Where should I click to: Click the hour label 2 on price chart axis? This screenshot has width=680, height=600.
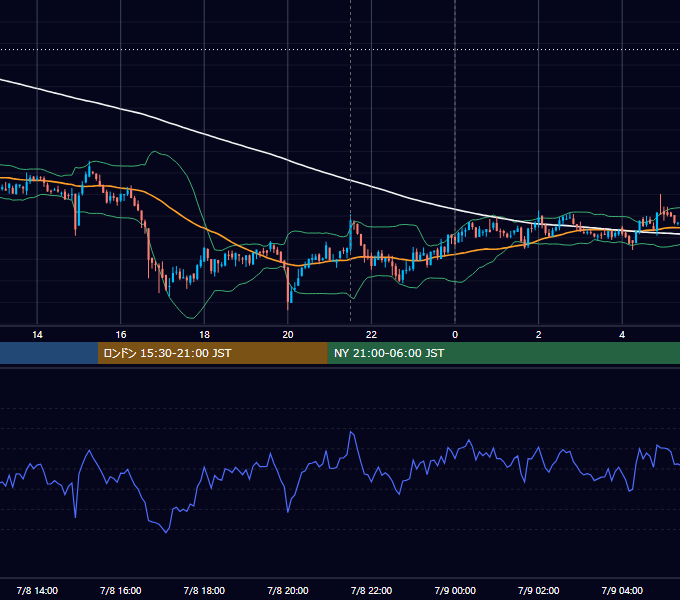(539, 335)
